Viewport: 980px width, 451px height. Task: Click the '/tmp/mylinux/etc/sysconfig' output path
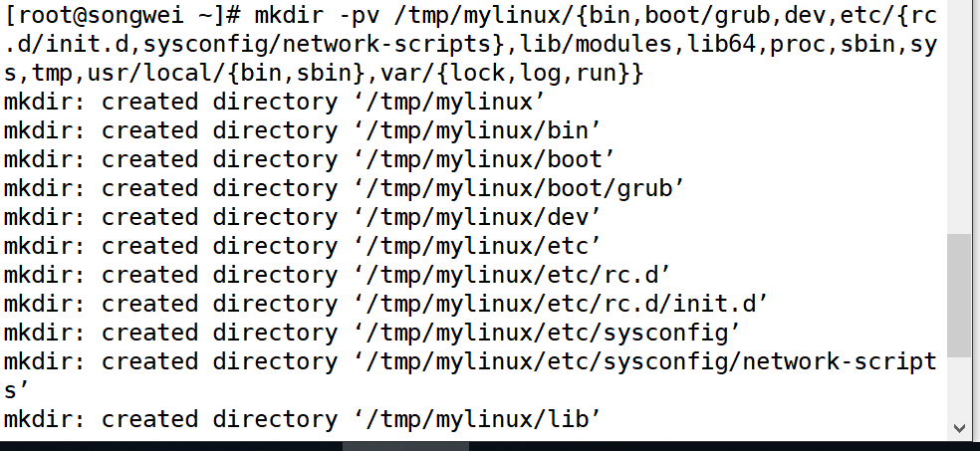click(x=547, y=333)
